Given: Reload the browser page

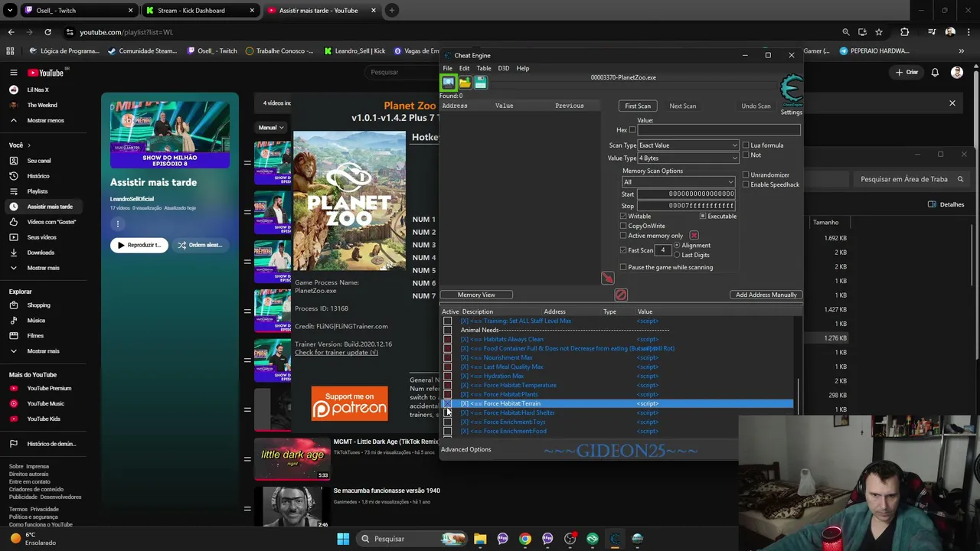Looking at the screenshot, I should click(x=47, y=32).
